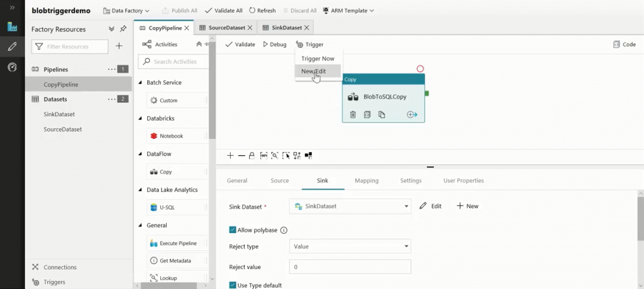The height and width of the screenshot is (289, 644).
Task: Switch to the Source properties tab
Action: tap(280, 181)
